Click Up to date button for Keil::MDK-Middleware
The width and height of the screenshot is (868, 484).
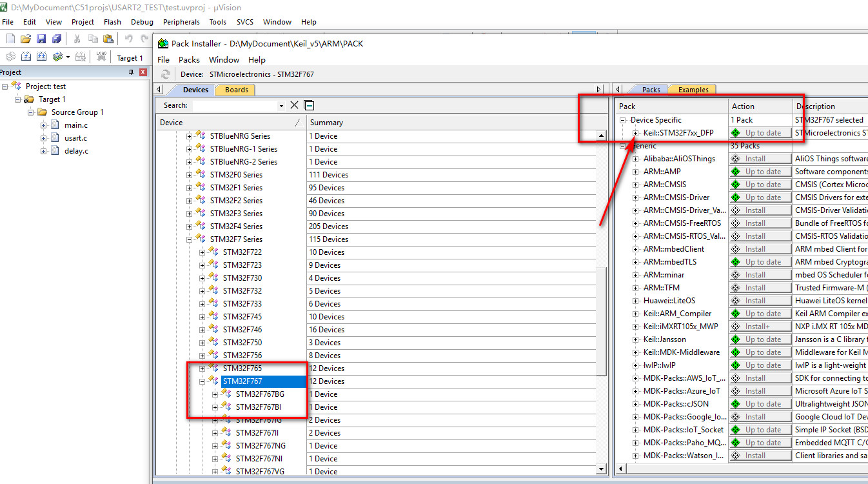tap(760, 352)
